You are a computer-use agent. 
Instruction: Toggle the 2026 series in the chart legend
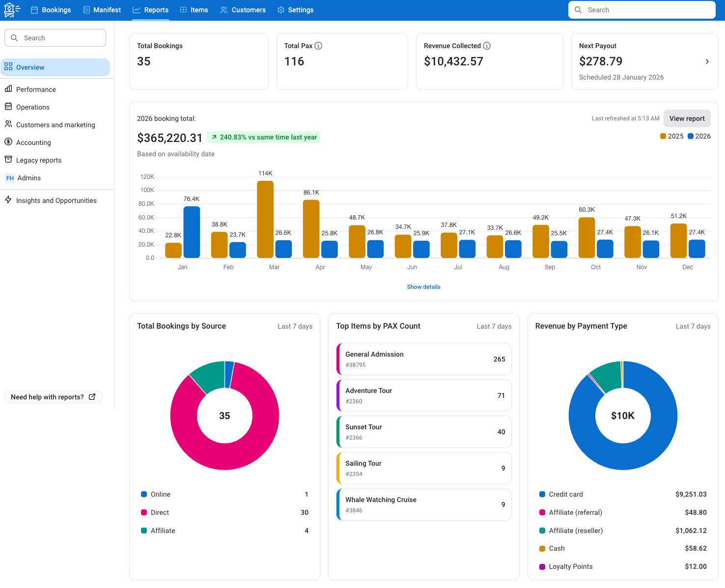[699, 136]
